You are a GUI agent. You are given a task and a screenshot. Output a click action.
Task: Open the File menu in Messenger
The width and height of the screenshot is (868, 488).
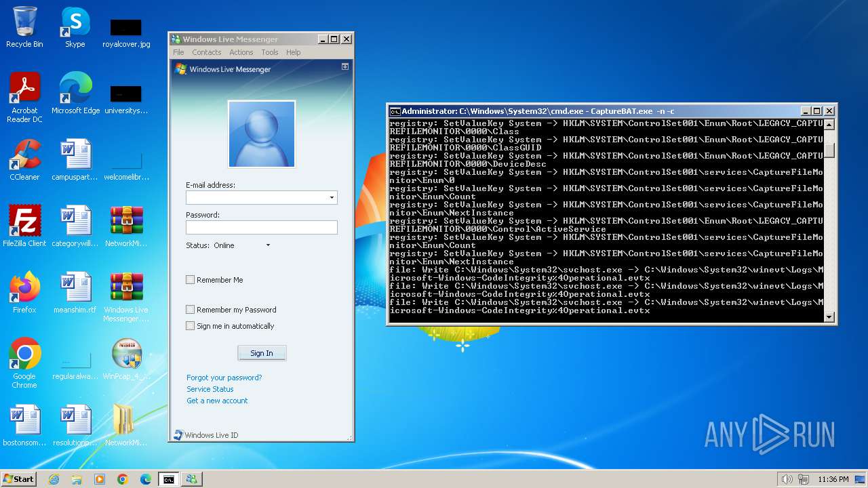pos(178,52)
